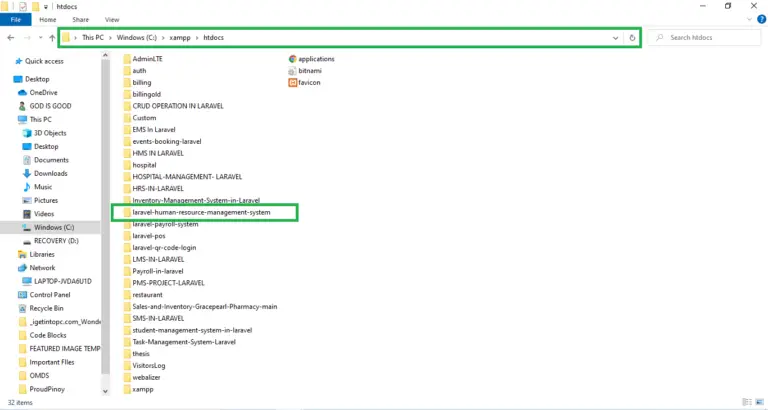
Task: Select the thesis folder icon
Action: (x=127, y=354)
